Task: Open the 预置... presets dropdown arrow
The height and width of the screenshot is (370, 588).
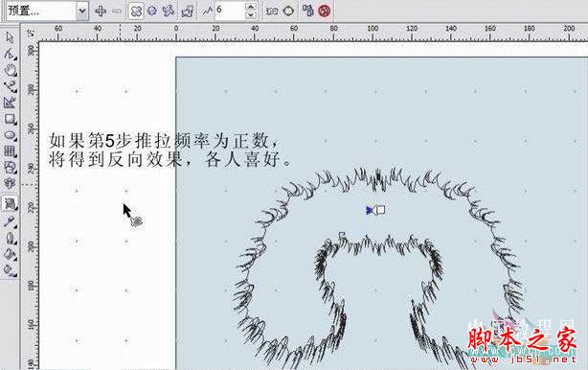Action: [x=82, y=11]
